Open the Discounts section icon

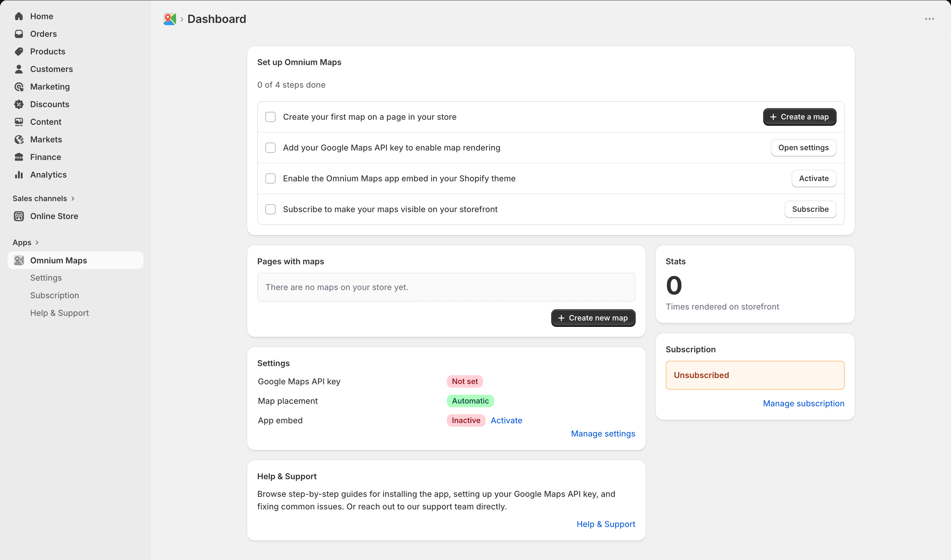[19, 104]
